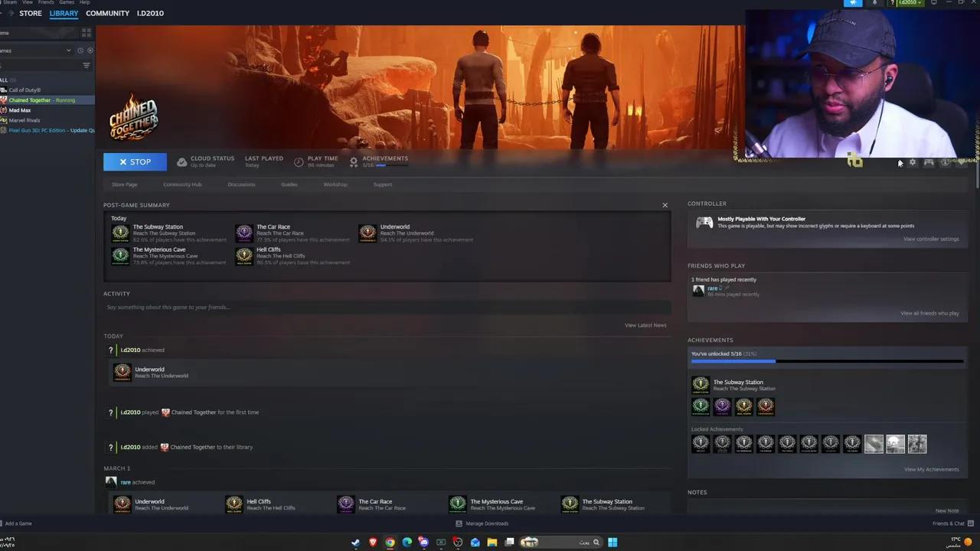The height and width of the screenshot is (551, 980).
Task: Click the Cloud Status icon
Action: point(181,161)
